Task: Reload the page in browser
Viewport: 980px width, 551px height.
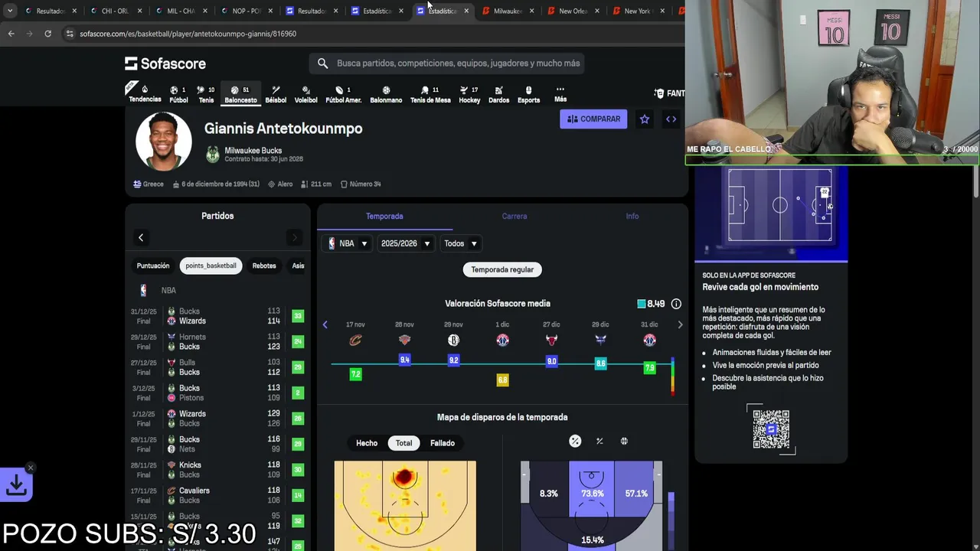Action: pyautogui.click(x=47, y=34)
